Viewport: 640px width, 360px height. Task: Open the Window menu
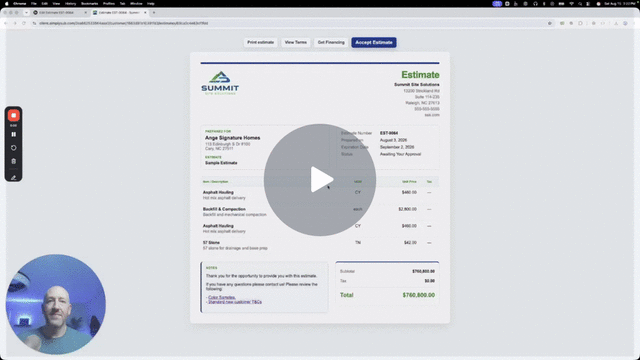point(136,4)
